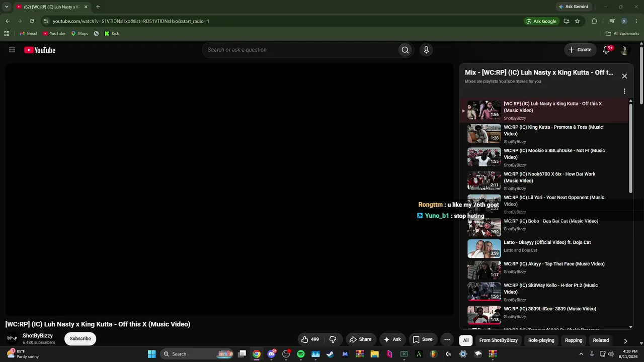Image resolution: width=644 pixels, height=362 pixels.
Task: Reload the YouTube page
Action: click(x=32, y=21)
